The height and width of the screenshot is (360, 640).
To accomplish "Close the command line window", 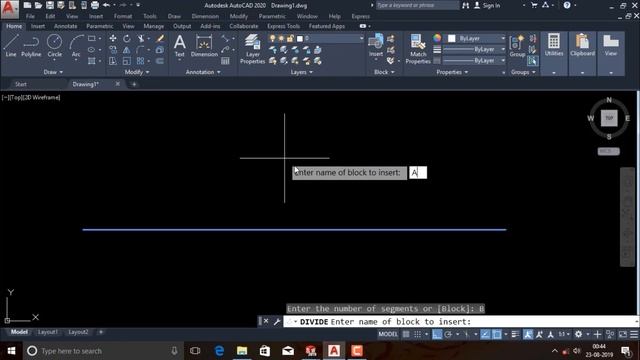I will tap(266, 321).
